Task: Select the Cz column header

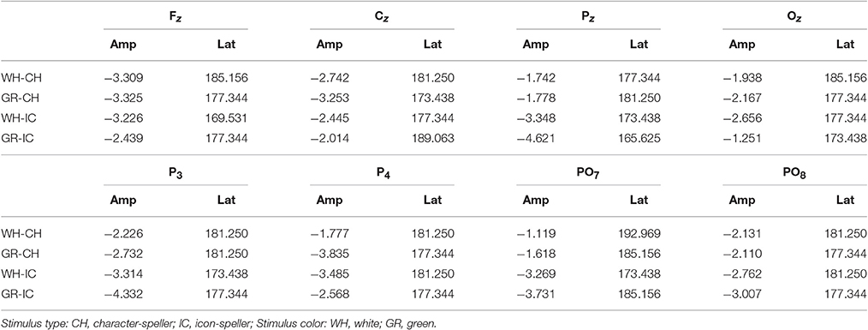Action: click(x=382, y=18)
